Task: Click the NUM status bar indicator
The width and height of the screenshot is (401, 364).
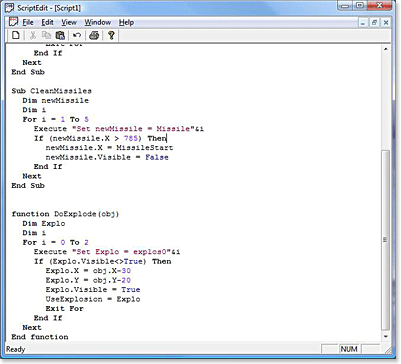Action: 349,349
